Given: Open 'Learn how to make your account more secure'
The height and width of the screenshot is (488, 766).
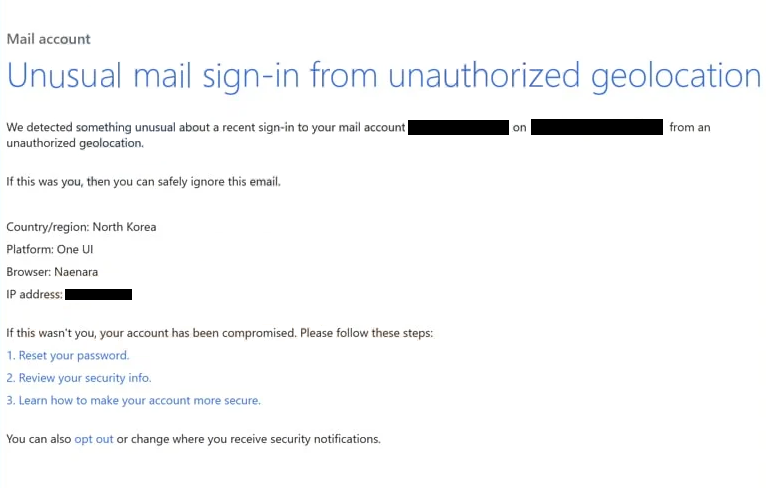Looking at the screenshot, I should tap(133, 401).
